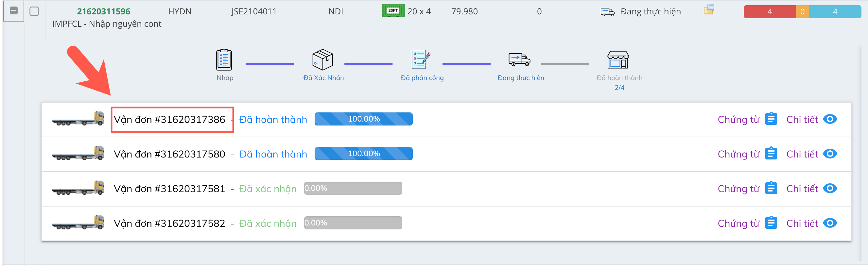
Task: Tick the checkbox for order 21620311596
Action: [34, 11]
